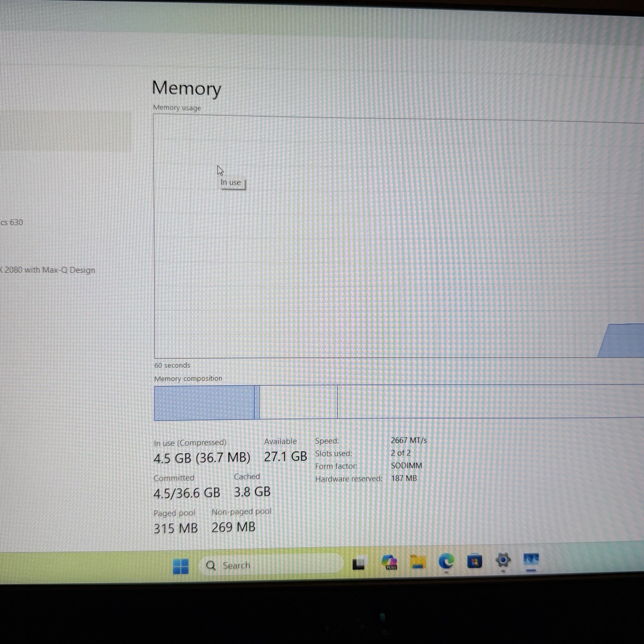Click the "2667 MT/s" speed value
The width and height of the screenshot is (644, 644).
[x=409, y=440]
